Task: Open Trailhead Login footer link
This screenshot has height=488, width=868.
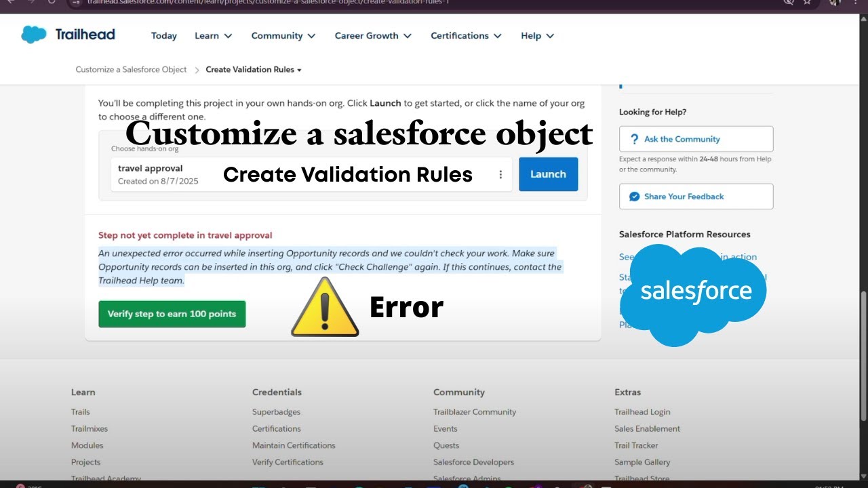Action: (x=642, y=412)
